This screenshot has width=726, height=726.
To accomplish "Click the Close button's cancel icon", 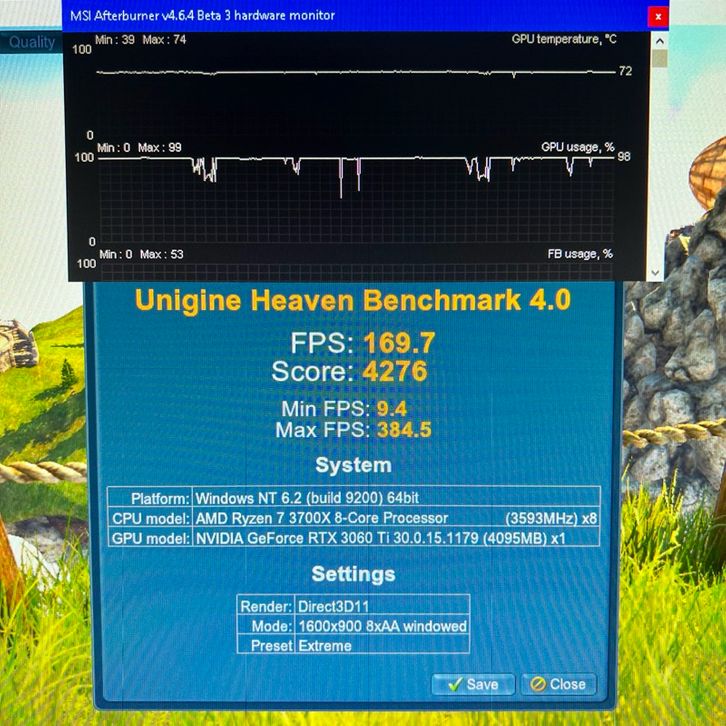I will [x=538, y=684].
